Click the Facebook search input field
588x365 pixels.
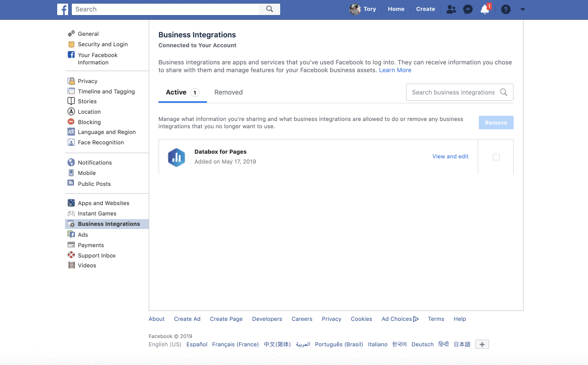coord(165,9)
